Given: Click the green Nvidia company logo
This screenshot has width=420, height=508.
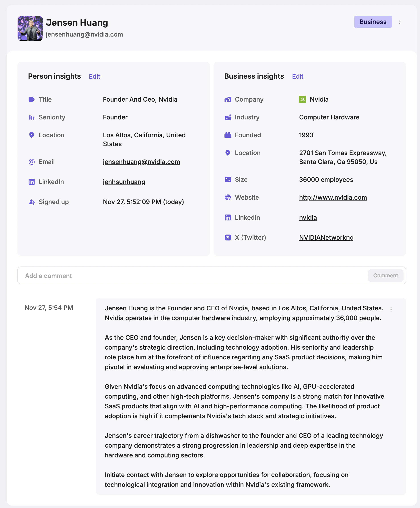Looking at the screenshot, I should coord(303,99).
